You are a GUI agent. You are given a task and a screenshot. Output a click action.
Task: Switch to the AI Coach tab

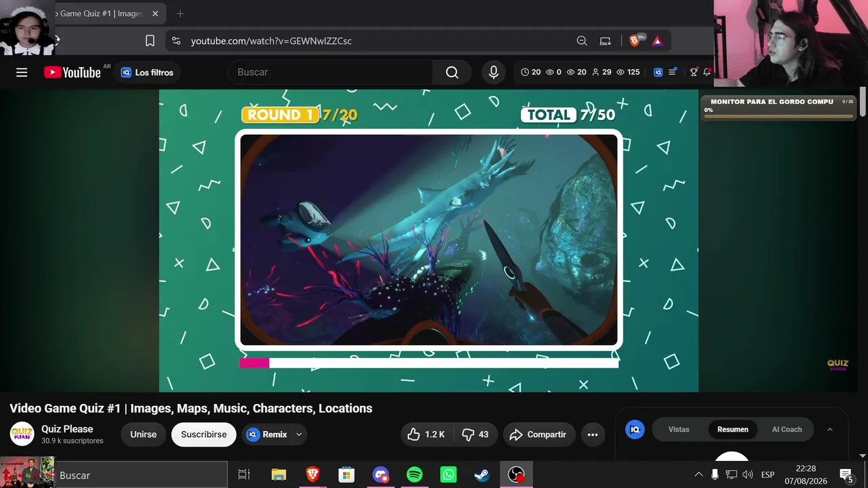(x=787, y=429)
